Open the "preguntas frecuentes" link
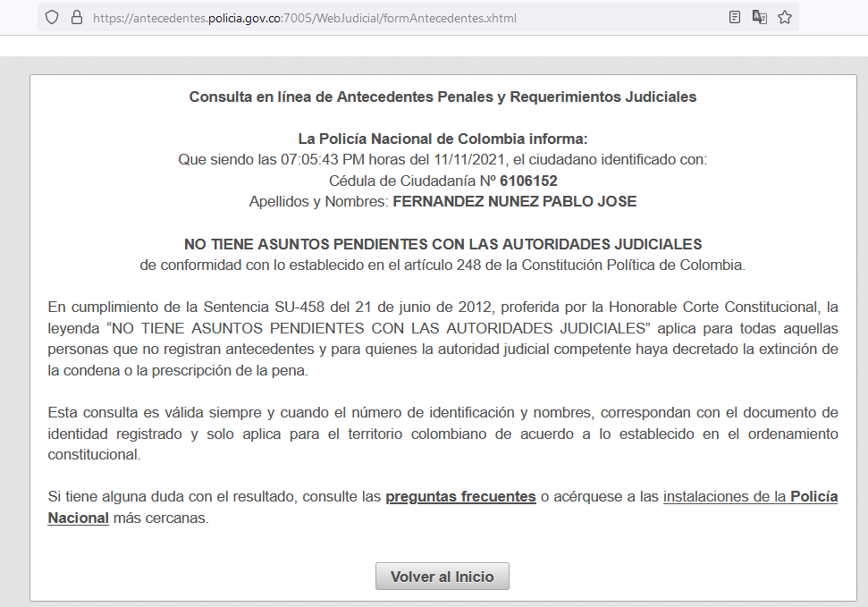This screenshot has height=607, width=868. pyautogui.click(x=460, y=496)
